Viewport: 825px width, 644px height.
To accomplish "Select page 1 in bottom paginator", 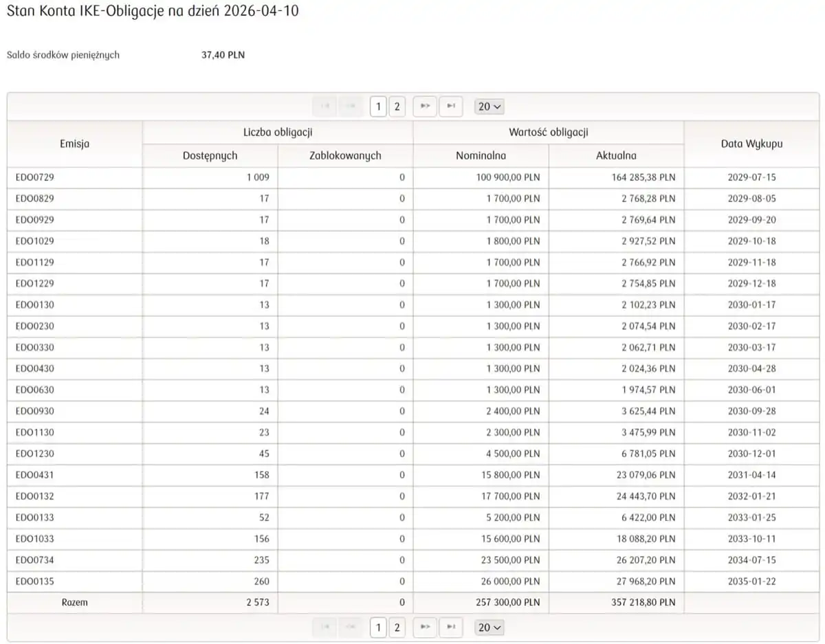I will point(378,627).
